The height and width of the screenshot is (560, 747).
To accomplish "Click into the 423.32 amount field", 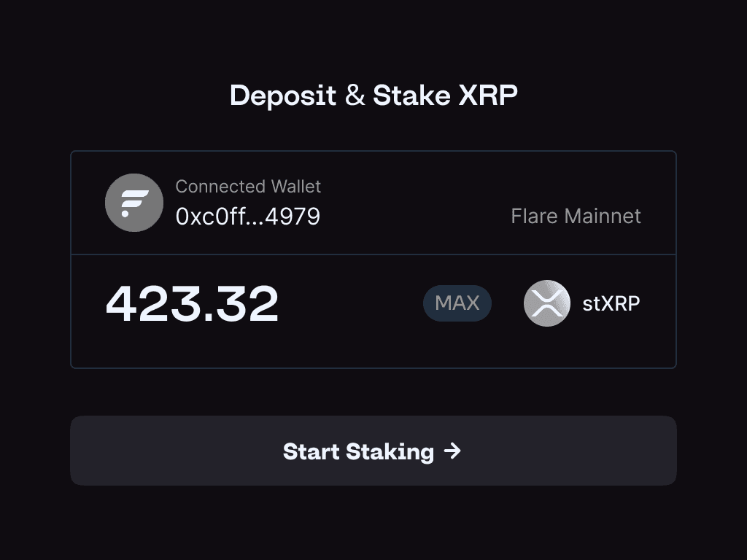I will tap(193, 304).
